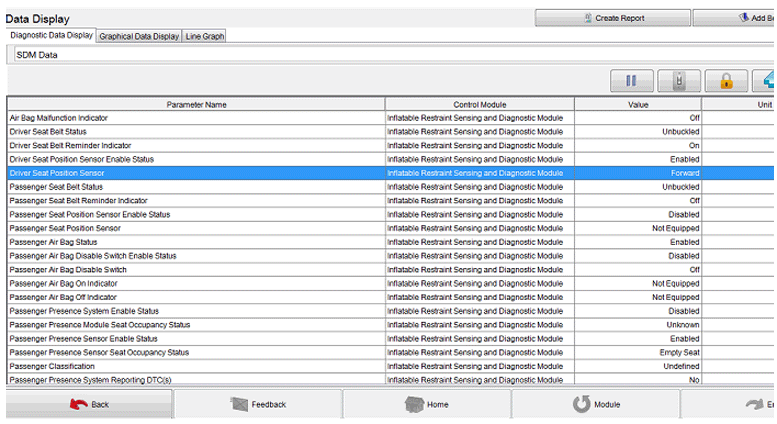Image resolution: width=777 pixels, height=424 pixels.
Task: Click the lock icon button
Action: coord(726,80)
